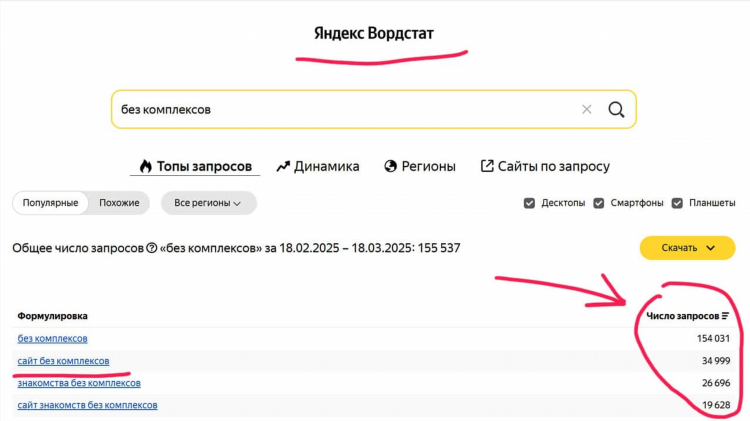Screen dimensions: 750x421
Task: Select the Похожие filter
Action: click(x=119, y=203)
